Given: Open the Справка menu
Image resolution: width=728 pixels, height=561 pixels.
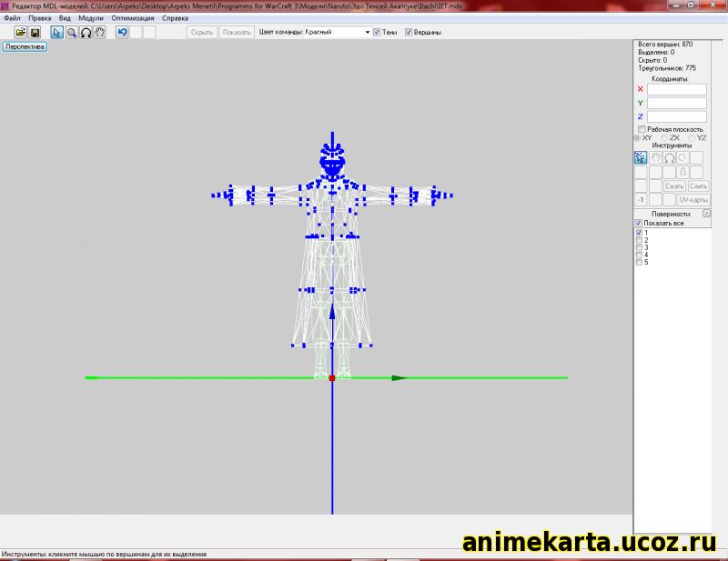Looking at the screenshot, I should (175, 18).
